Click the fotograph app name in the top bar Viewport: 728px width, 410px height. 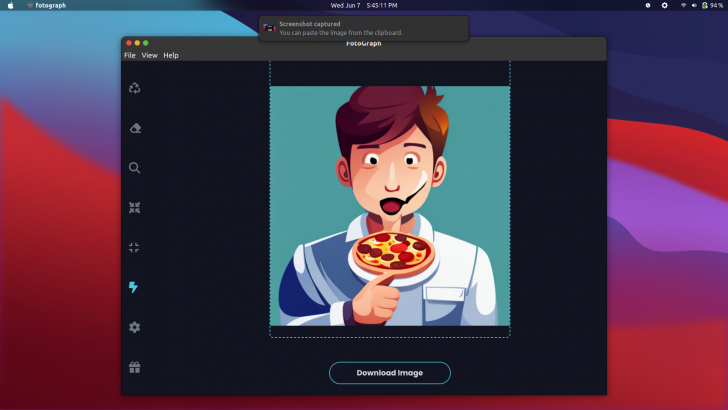pos(51,6)
